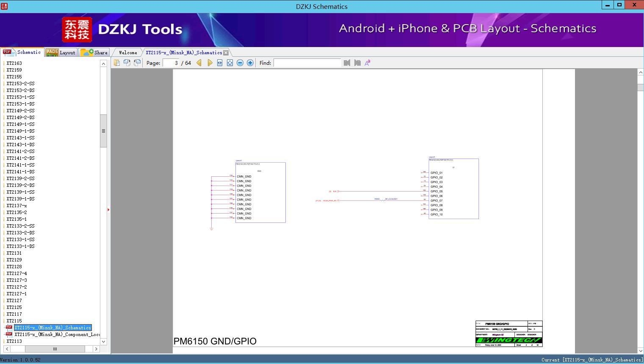Collapse the left panel with red arrow

108,209
